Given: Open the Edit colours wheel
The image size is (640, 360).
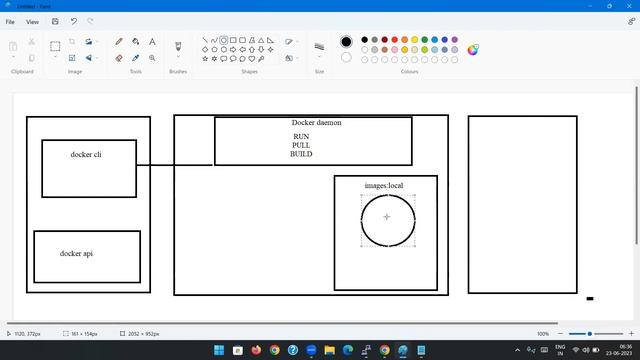Looking at the screenshot, I should [x=473, y=50].
